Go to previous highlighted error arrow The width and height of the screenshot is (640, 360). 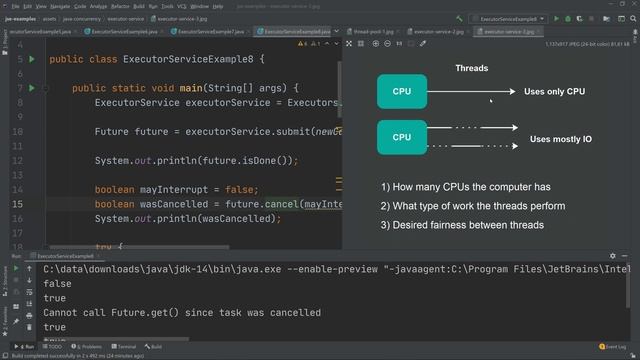click(327, 43)
